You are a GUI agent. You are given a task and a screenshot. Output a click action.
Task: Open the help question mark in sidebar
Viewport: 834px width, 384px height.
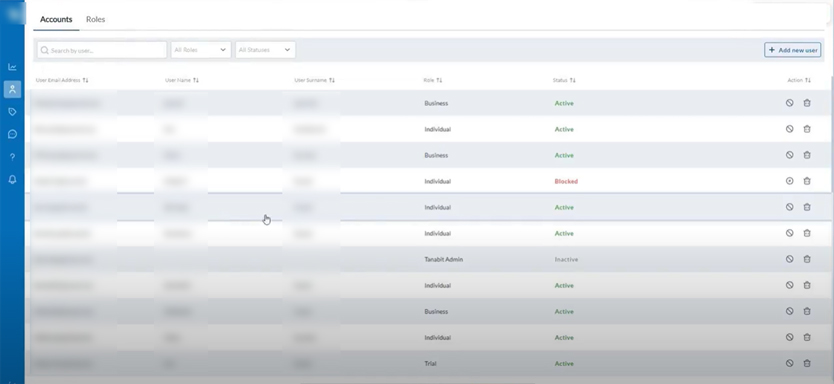(x=12, y=157)
